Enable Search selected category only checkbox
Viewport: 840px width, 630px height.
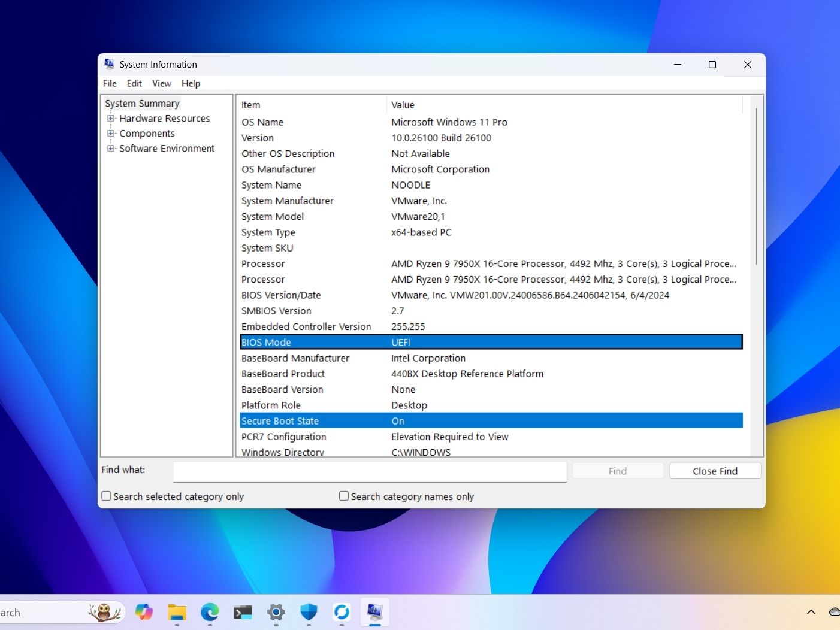[x=107, y=496]
